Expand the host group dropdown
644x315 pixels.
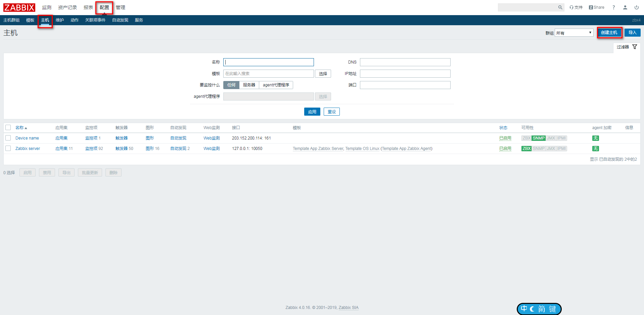[x=574, y=33]
